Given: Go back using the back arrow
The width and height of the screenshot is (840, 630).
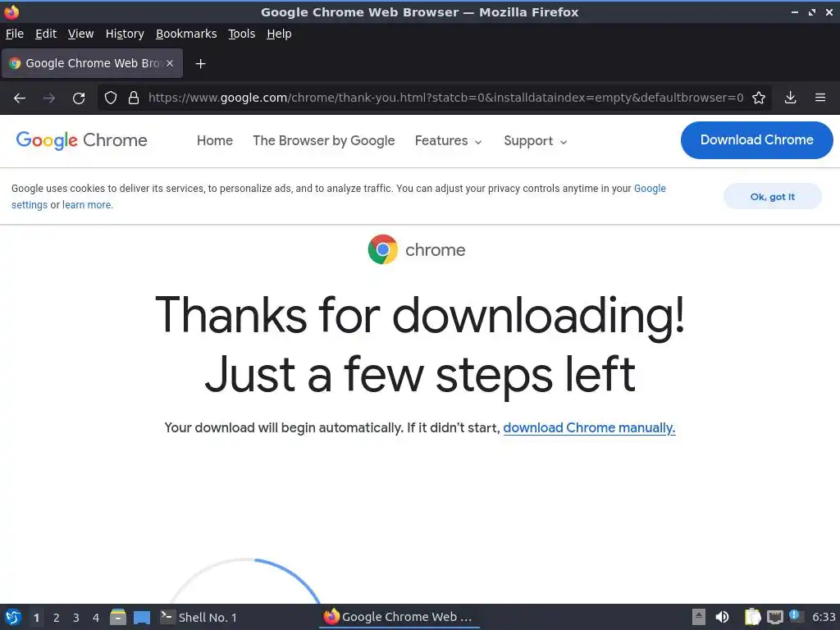Looking at the screenshot, I should coord(20,98).
